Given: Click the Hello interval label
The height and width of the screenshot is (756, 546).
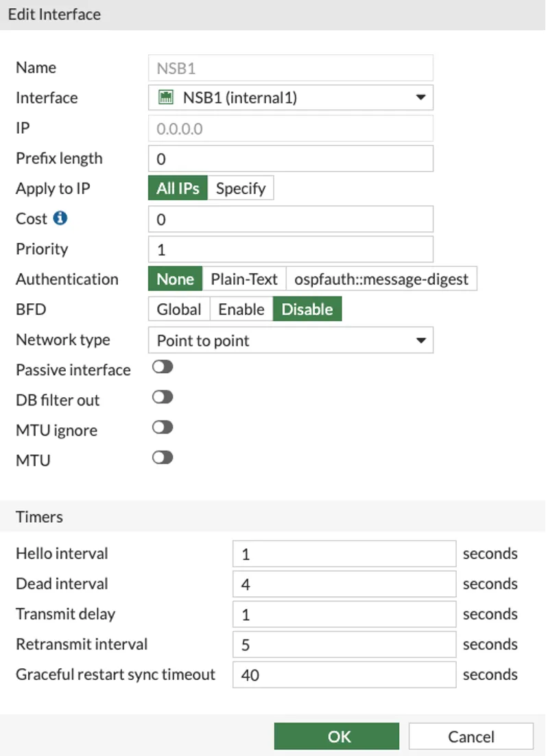Looking at the screenshot, I should (x=62, y=554).
